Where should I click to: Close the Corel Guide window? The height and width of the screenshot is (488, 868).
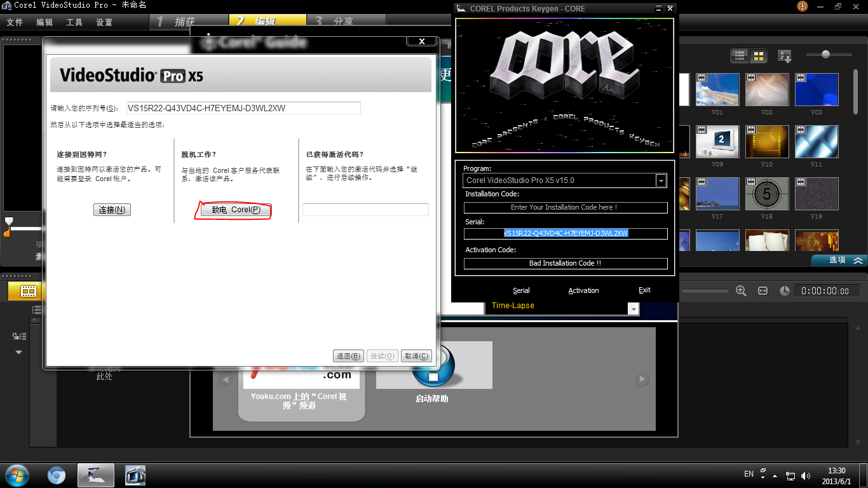coord(421,41)
